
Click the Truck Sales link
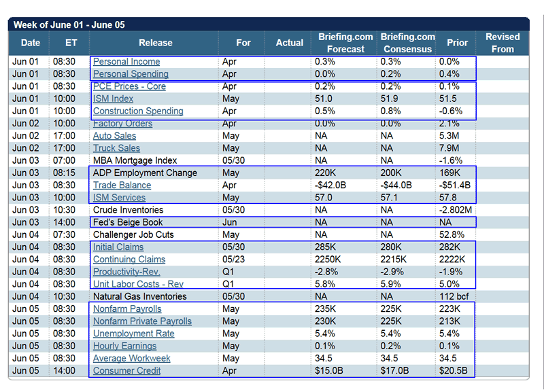(x=116, y=148)
